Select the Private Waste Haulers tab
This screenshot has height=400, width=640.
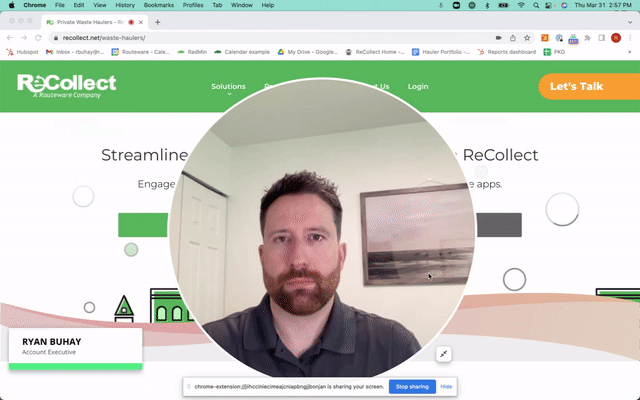pyautogui.click(x=95, y=22)
